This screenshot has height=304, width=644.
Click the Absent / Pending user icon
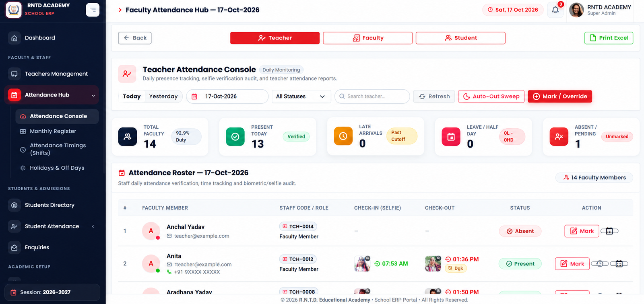pyautogui.click(x=559, y=136)
